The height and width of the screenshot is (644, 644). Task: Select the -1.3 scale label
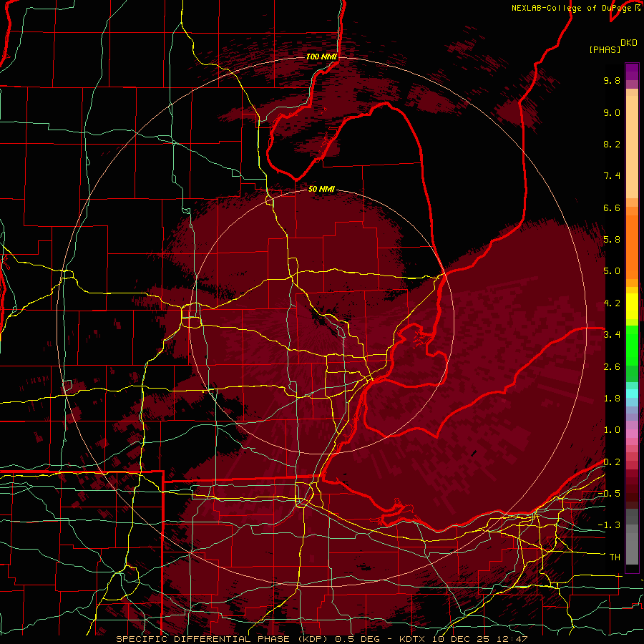pyautogui.click(x=609, y=525)
